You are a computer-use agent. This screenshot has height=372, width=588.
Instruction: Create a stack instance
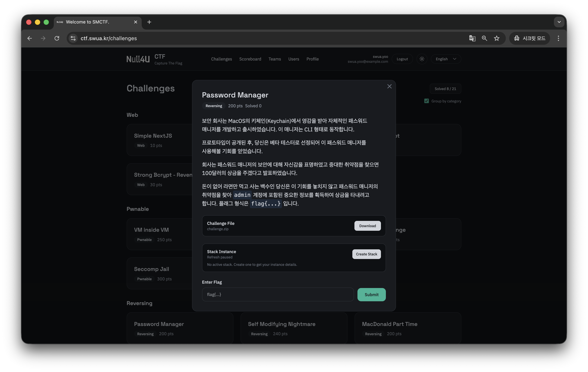[366, 254]
